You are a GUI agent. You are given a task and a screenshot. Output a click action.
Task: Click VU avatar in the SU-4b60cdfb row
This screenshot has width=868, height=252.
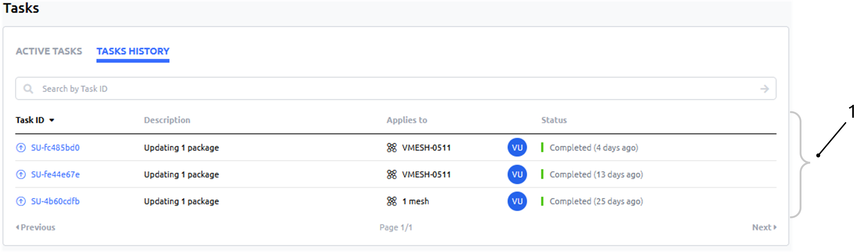coord(517,201)
